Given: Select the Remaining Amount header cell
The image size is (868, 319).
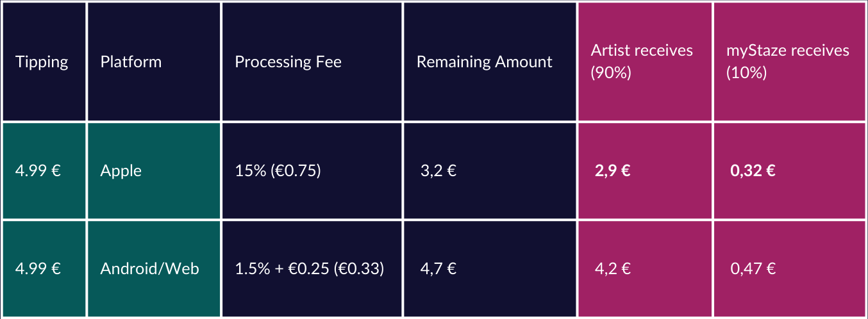Looking at the screenshot, I should [x=490, y=61].
